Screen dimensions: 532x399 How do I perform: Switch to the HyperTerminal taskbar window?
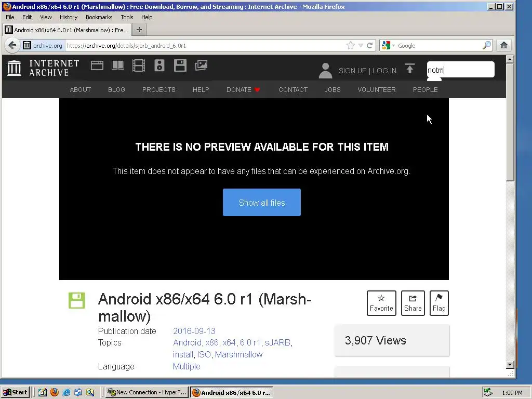[x=147, y=392]
